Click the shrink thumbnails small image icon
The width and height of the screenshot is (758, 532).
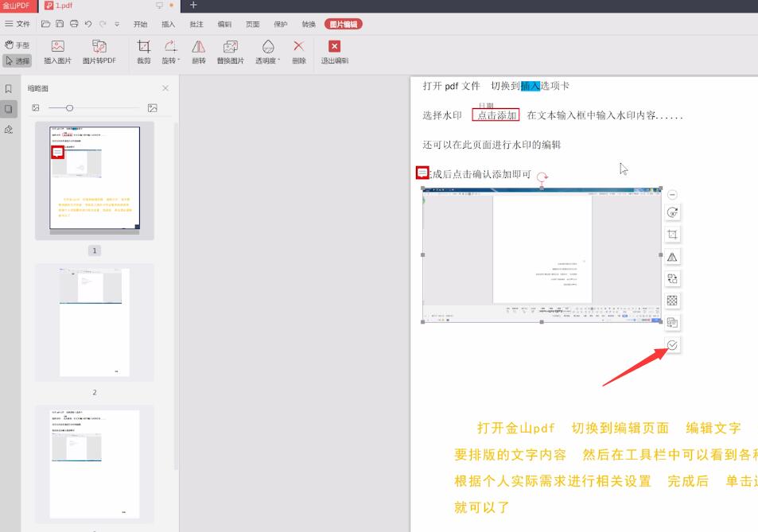[36, 108]
